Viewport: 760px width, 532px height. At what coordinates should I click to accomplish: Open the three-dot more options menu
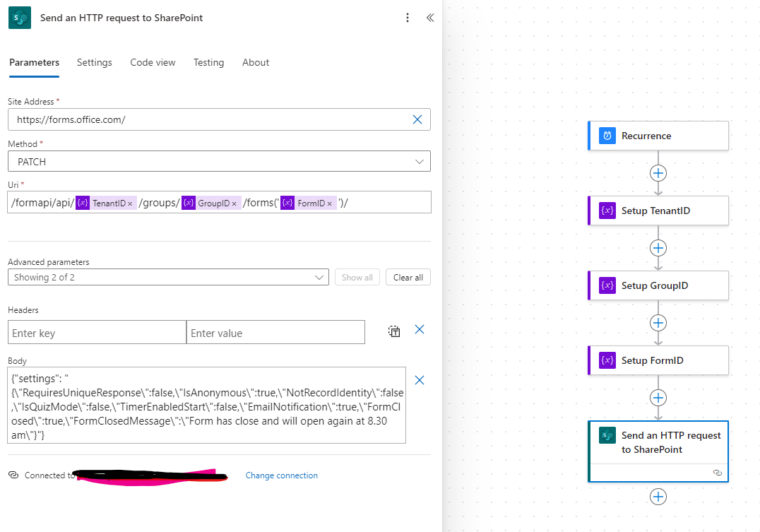[x=407, y=18]
